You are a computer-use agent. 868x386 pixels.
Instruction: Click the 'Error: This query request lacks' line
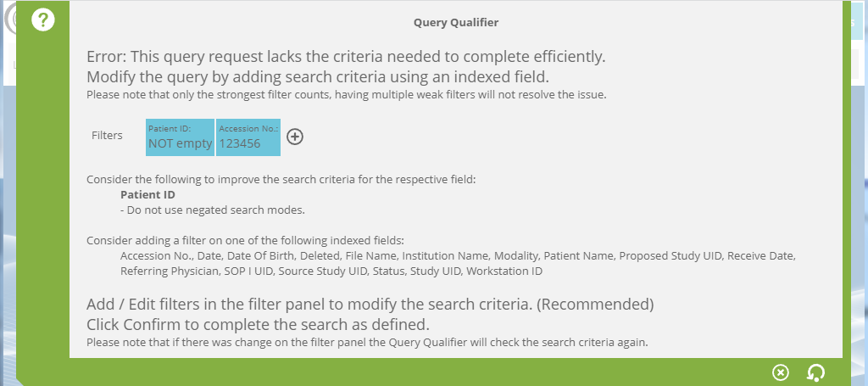[x=346, y=58]
